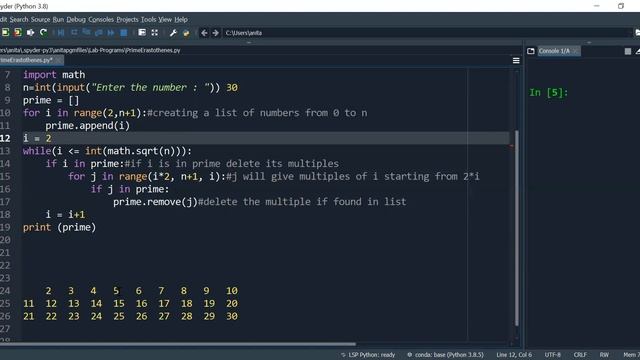The image size is (640, 360).
Task: Click the 'import math' code line
Action: tap(54, 75)
